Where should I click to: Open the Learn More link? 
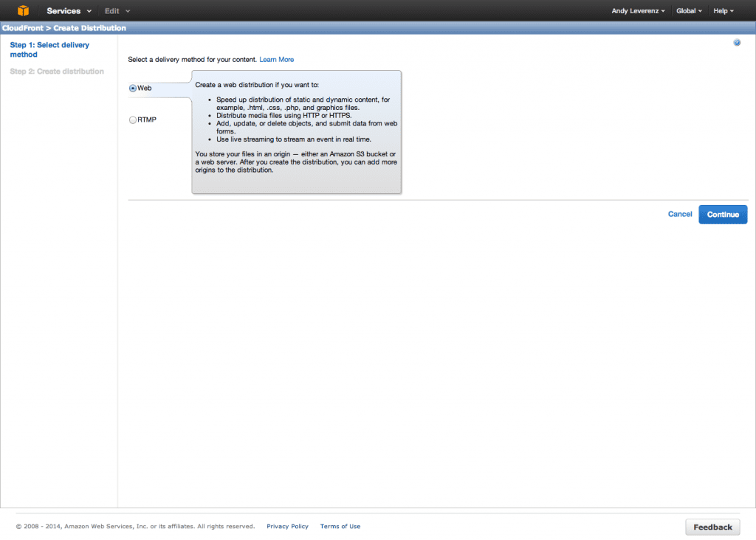[x=276, y=59]
